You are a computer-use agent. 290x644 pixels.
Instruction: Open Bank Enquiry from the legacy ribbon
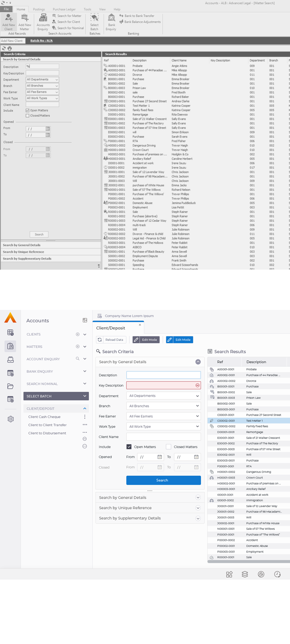(x=111, y=22)
